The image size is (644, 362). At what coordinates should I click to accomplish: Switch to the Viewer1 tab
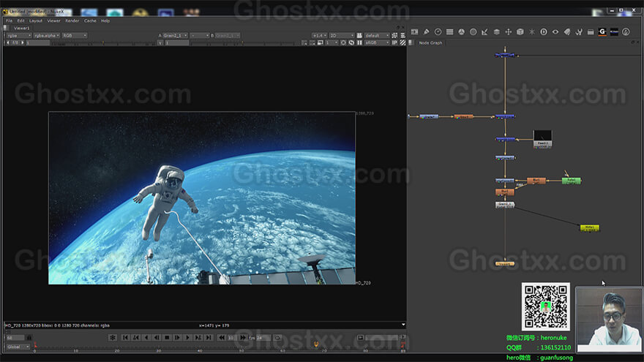click(x=21, y=29)
